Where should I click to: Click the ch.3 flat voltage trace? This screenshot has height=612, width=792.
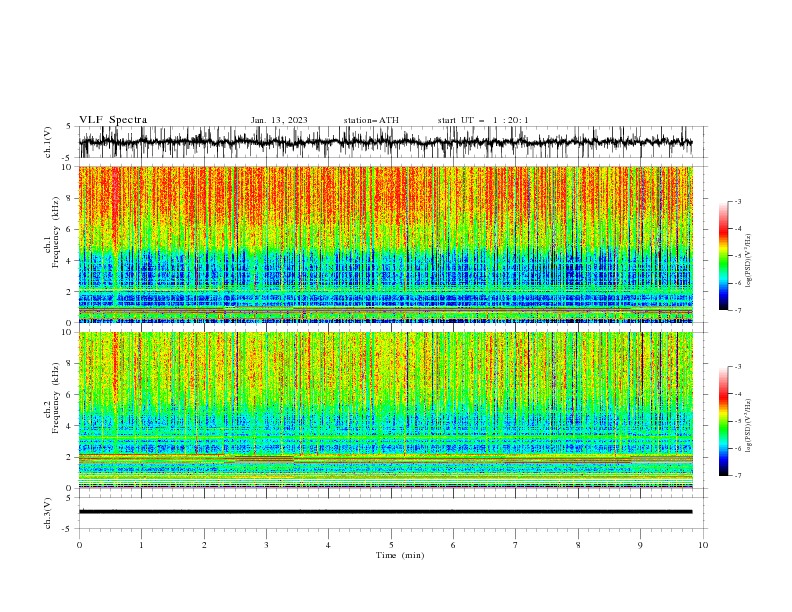point(386,512)
